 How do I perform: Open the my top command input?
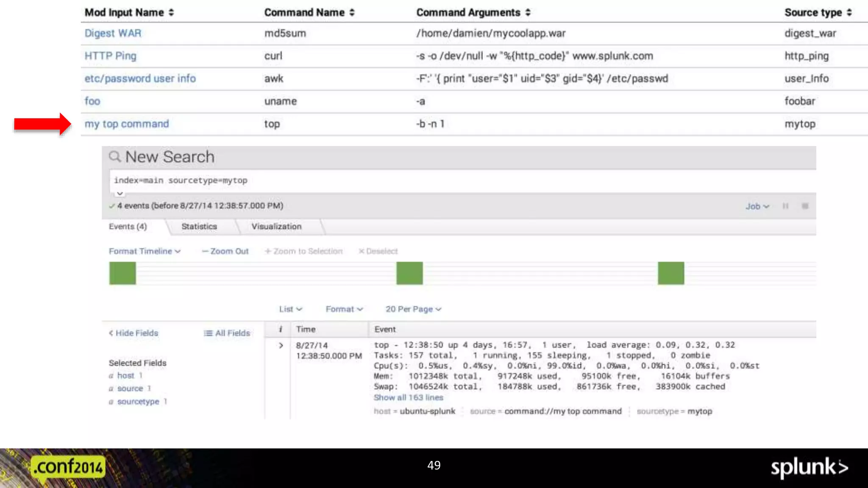(127, 124)
